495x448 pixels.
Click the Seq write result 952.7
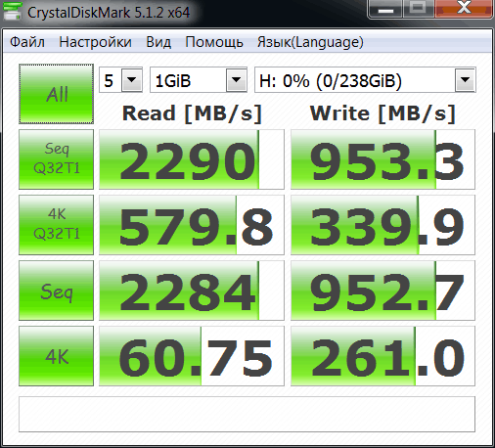[382, 291]
